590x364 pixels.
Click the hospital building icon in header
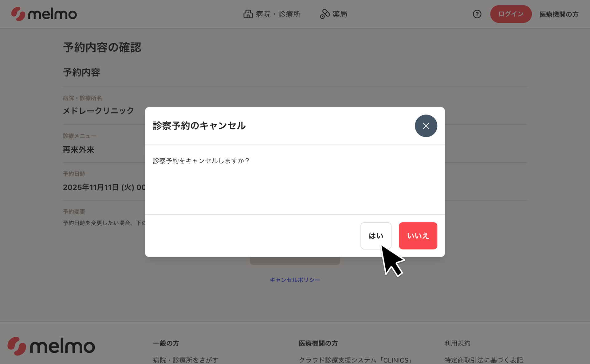[248, 14]
